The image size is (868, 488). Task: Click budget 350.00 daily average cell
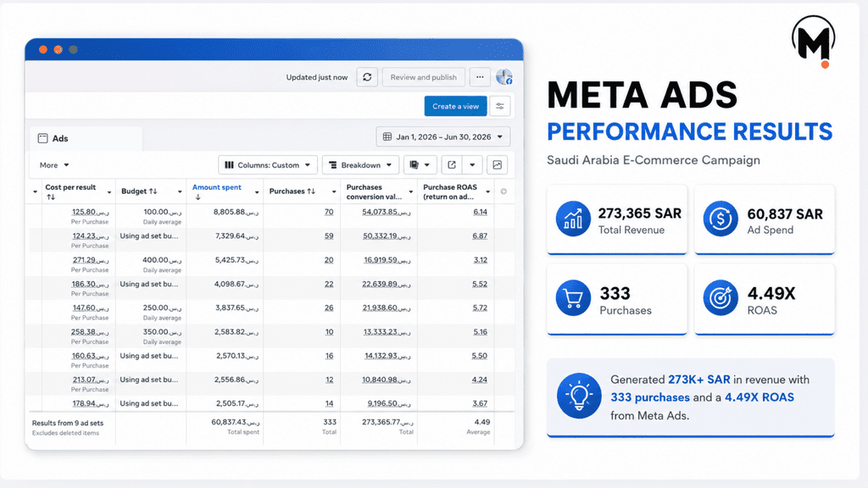[x=162, y=336]
